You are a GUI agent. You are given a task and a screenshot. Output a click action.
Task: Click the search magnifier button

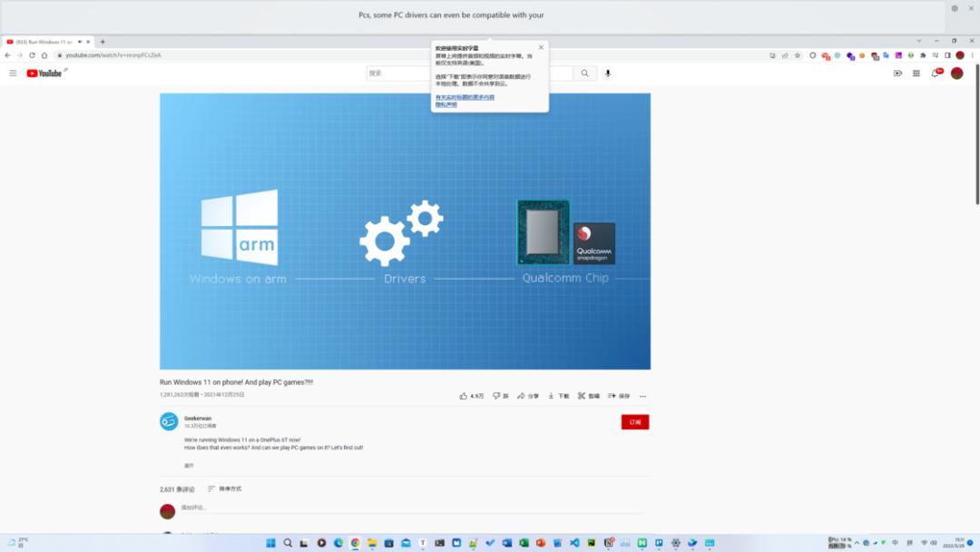585,73
